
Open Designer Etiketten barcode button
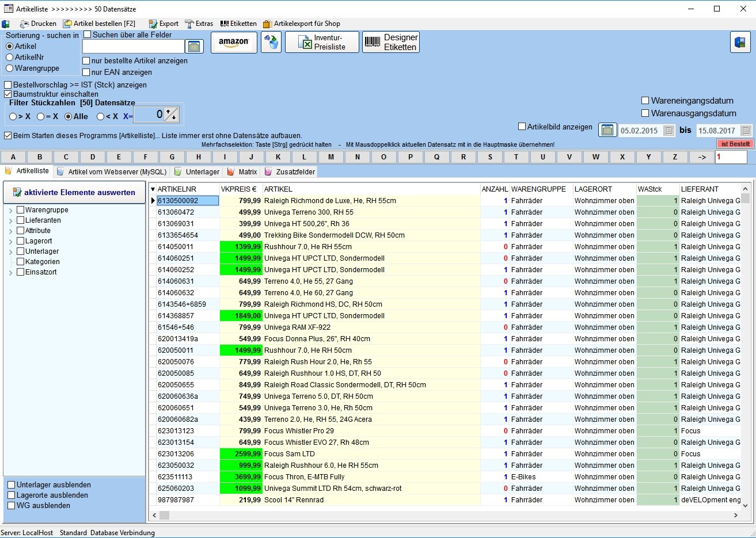(391, 43)
